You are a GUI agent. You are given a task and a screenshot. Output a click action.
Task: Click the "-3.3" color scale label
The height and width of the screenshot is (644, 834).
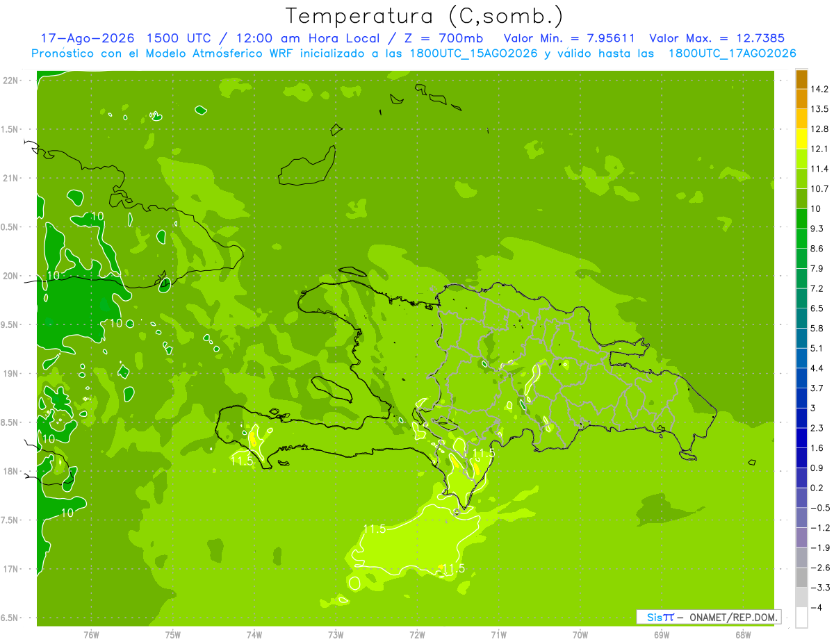(819, 588)
